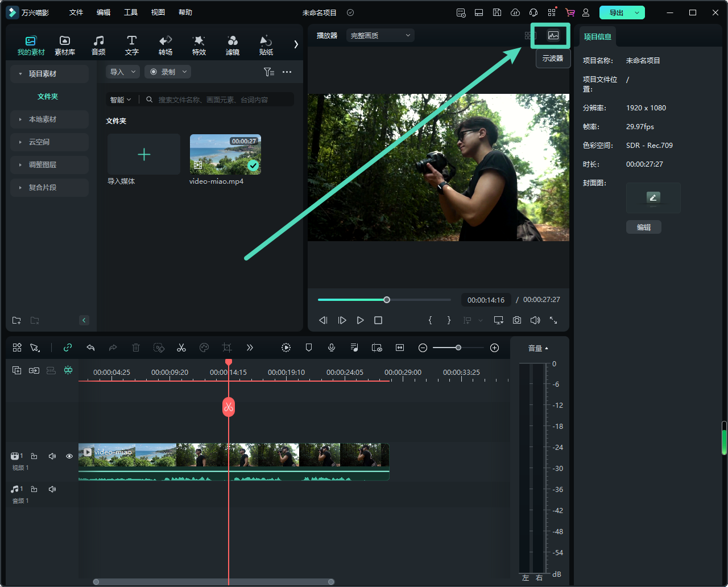Click the 导出 export button
728x587 pixels.
(616, 13)
